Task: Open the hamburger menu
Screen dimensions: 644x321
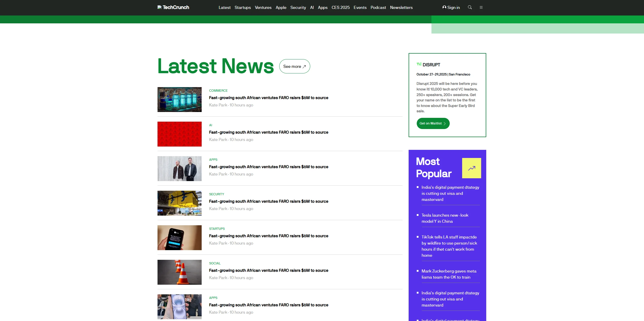Action: (x=481, y=7)
